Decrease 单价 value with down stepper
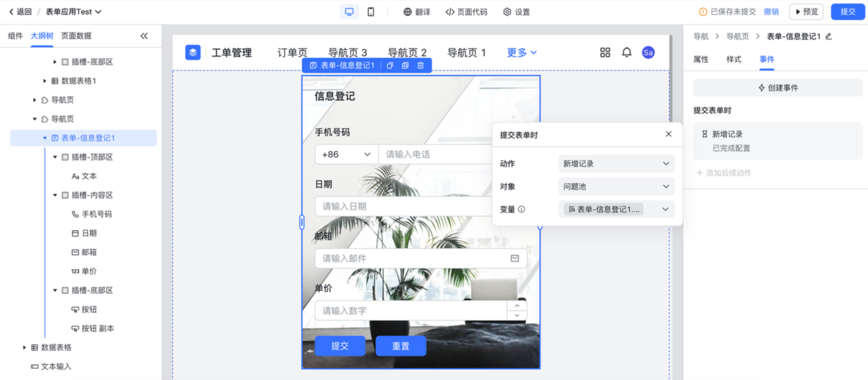 tap(517, 315)
